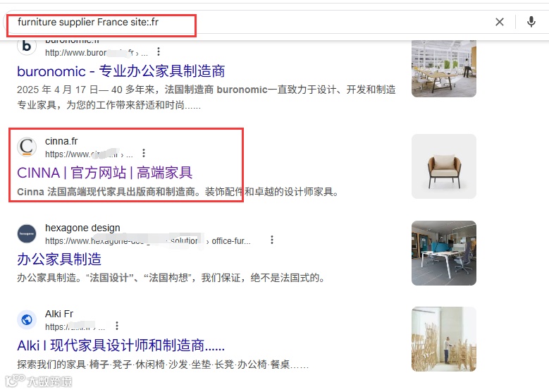Image resolution: width=549 pixels, height=392 pixels.
Task: Open the more options menu for the buronomic result
Action: (x=159, y=52)
